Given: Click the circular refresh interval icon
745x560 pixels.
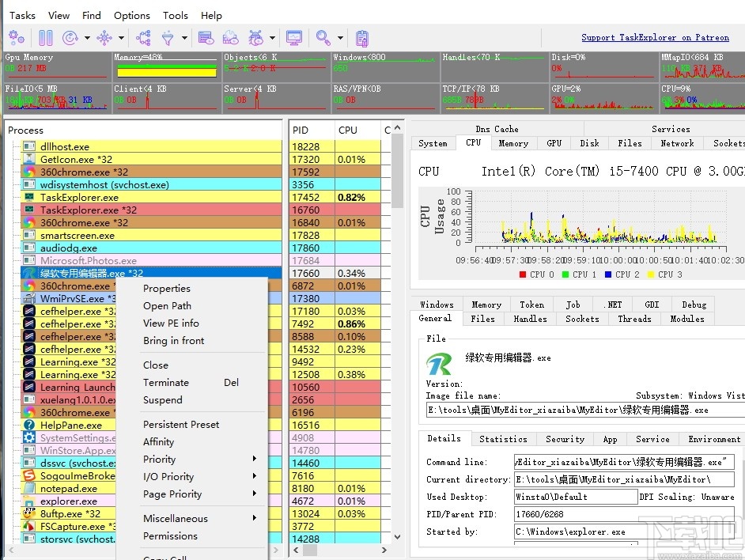Looking at the screenshot, I should (x=70, y=37).
